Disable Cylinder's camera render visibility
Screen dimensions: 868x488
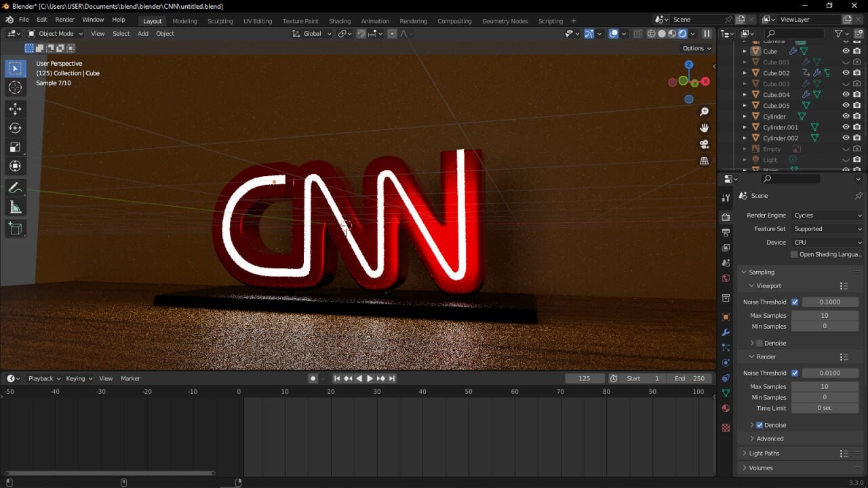(x=856, y=116)
